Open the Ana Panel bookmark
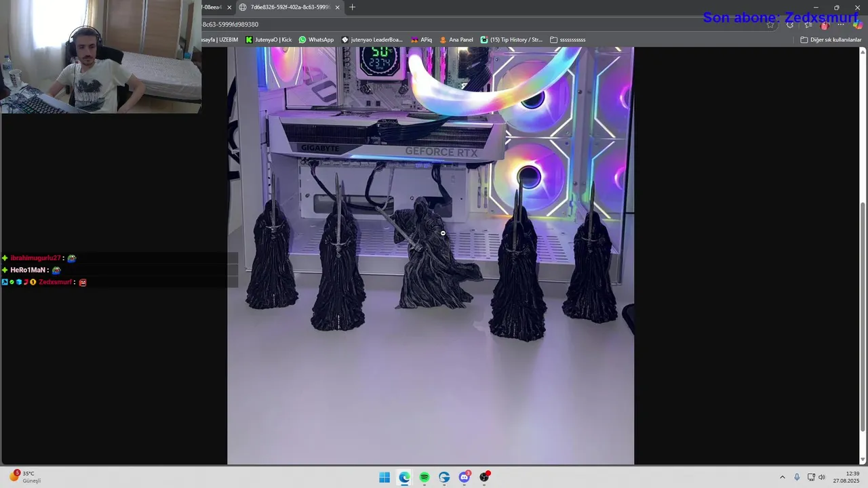 [x=456, y=40]
